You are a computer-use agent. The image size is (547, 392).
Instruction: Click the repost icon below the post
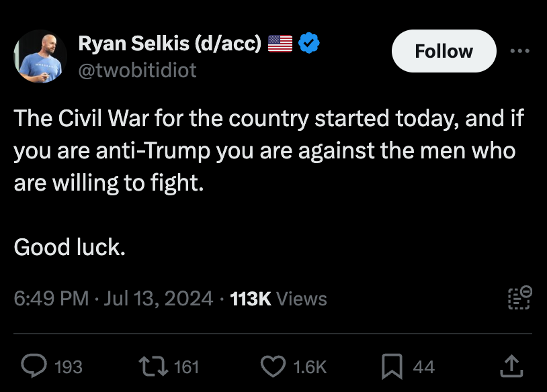[153, 366]
